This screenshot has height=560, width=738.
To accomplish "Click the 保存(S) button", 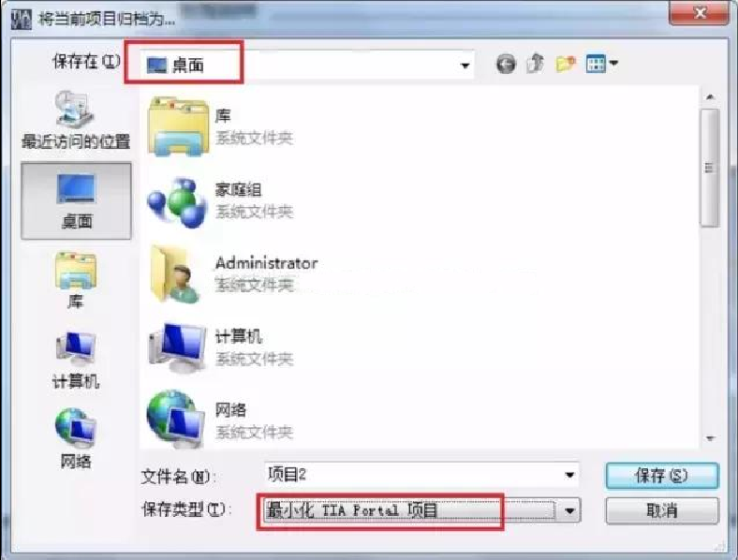I will [x=662, y=476].
